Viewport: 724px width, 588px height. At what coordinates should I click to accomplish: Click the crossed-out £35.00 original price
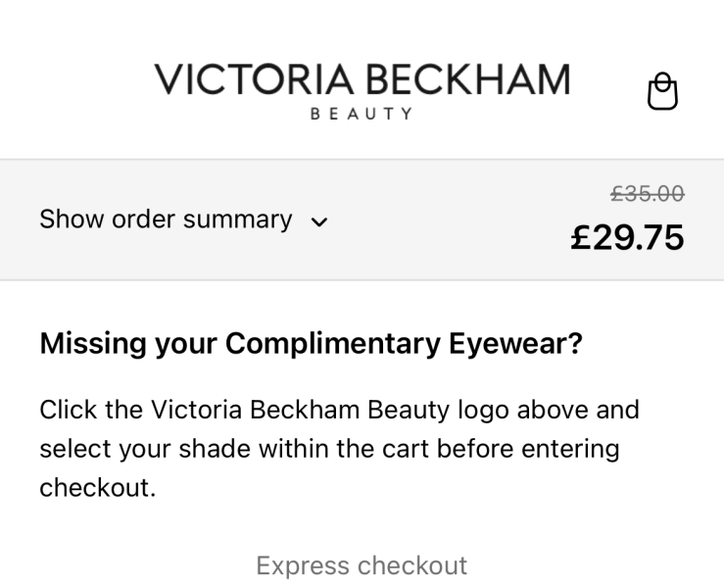click(x=647, y=194)
